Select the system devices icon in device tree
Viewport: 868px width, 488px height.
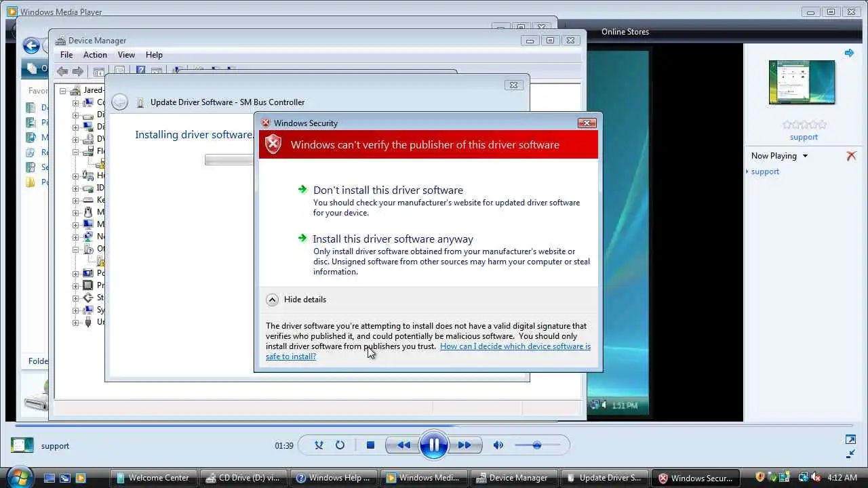pos(88,310)
